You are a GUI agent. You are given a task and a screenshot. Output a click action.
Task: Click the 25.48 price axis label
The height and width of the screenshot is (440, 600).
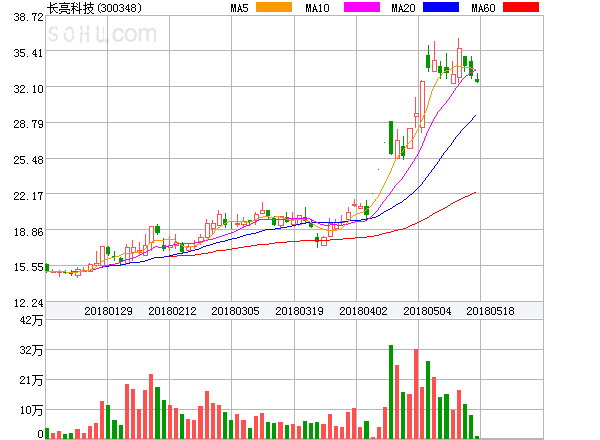(29, 160)
